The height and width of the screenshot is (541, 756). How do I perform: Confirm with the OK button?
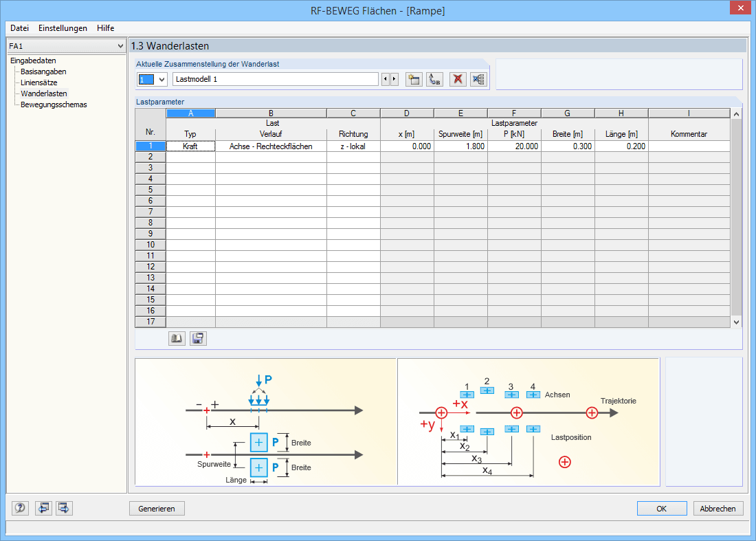pyautogui.click(x=661, y=508)
